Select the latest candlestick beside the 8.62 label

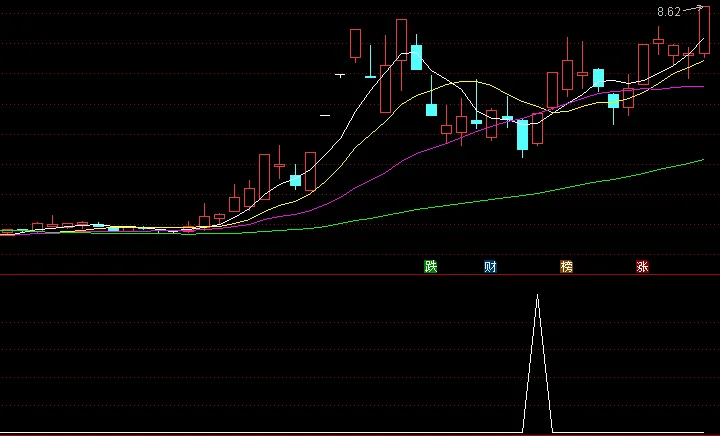click(704, 31)
